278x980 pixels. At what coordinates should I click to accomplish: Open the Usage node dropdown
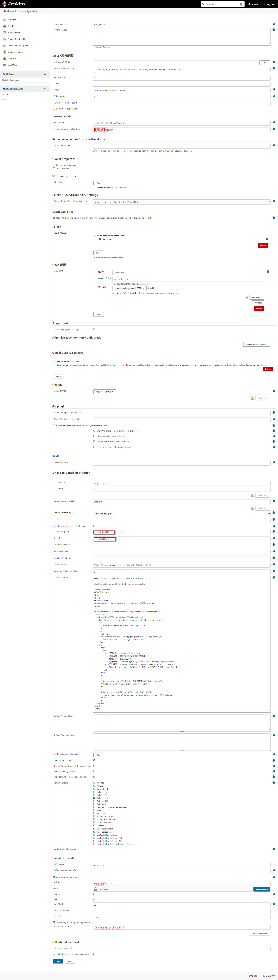[x=182, y=91]
